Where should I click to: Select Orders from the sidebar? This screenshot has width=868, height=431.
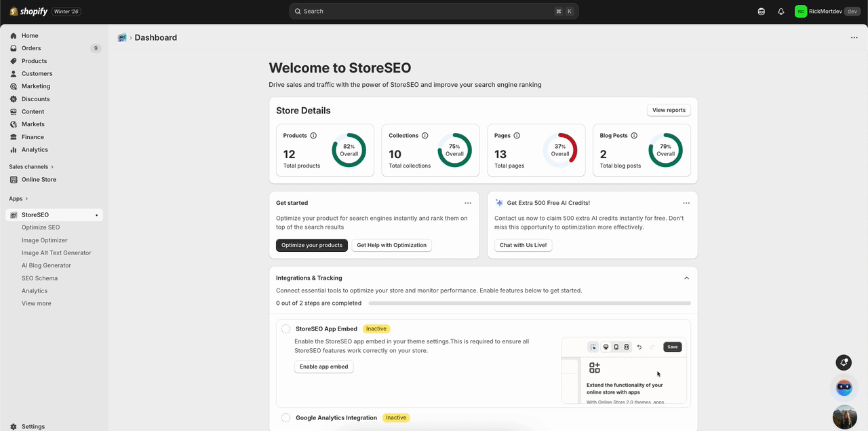31,48
